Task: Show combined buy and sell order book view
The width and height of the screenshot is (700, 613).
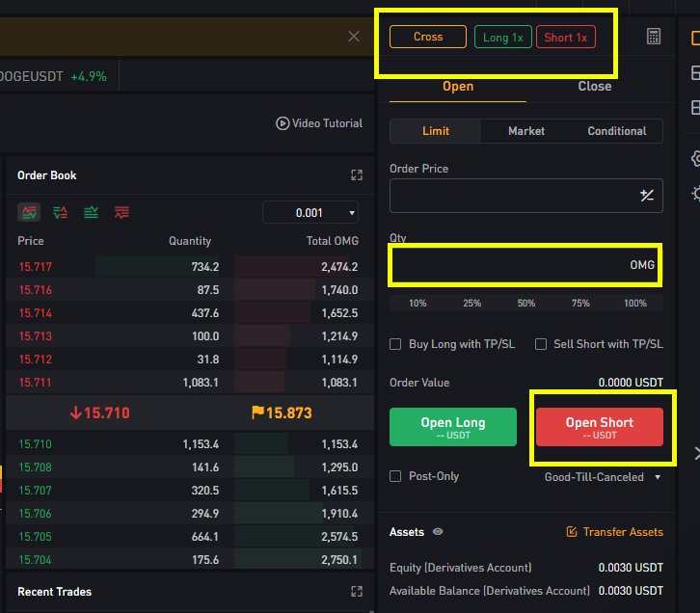Action: point(29,212)
